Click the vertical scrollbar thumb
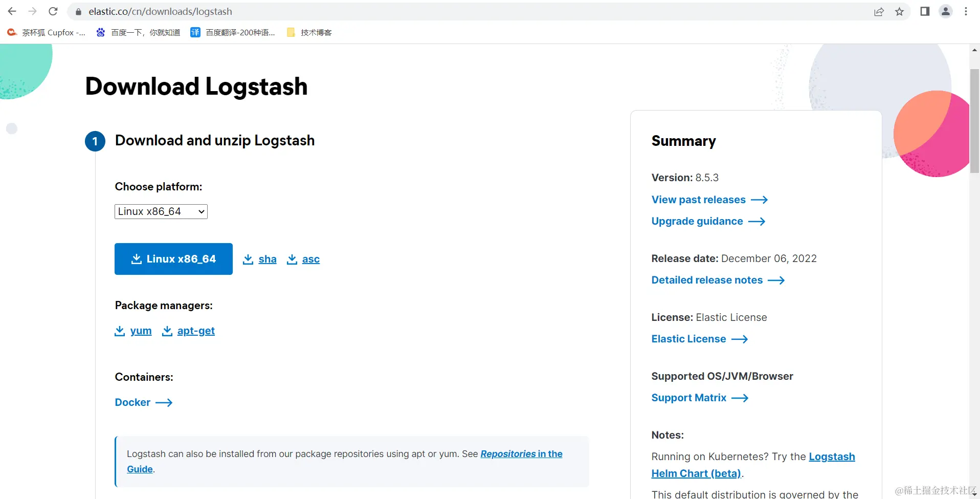Screen dimensions: 980x499 pyautogui.click(x=974, y=121)
